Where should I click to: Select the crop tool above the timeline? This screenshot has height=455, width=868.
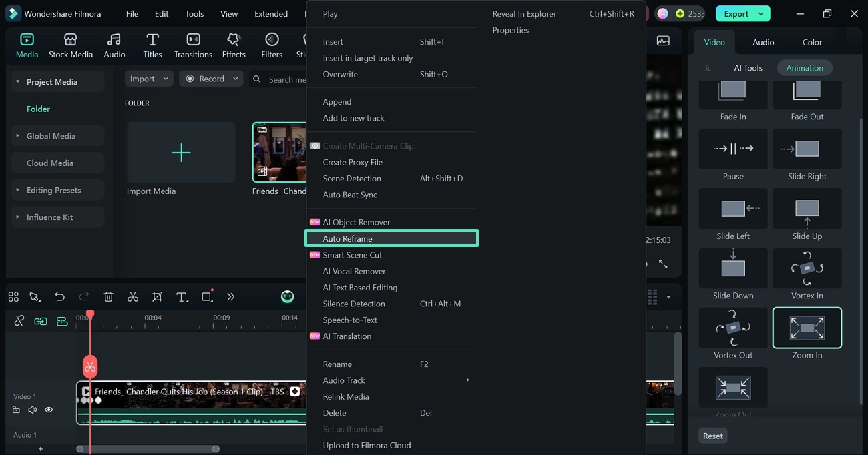click(157, 296)
